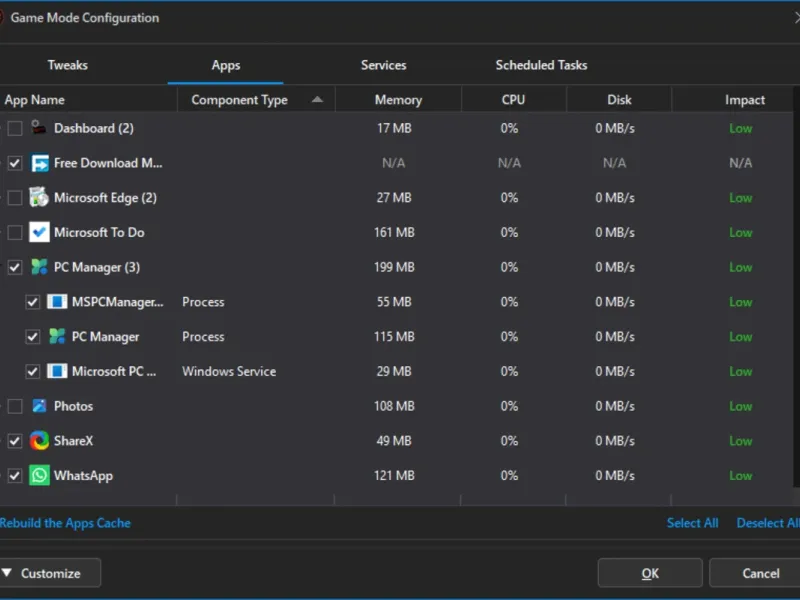Uncheck the ShareX checkbox
The image size is (800, 600).
(15, 440)
